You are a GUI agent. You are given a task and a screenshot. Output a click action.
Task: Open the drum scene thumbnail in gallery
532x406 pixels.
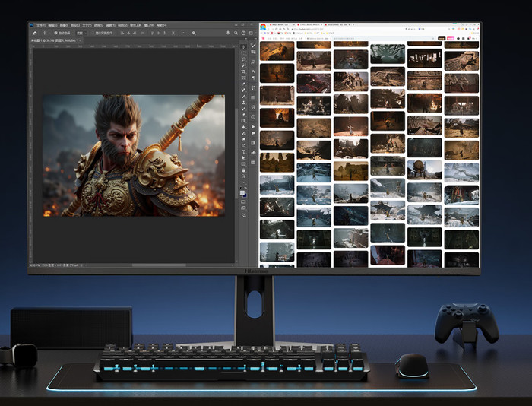click(x=425, y=169)
